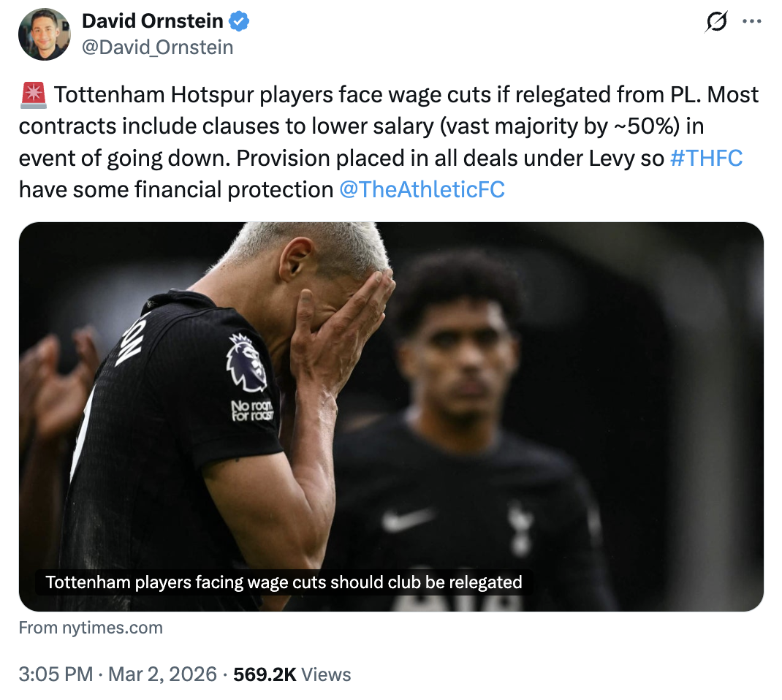
Task: Click David Ornstein's profile avatar
Action: (x=44, y=34)
